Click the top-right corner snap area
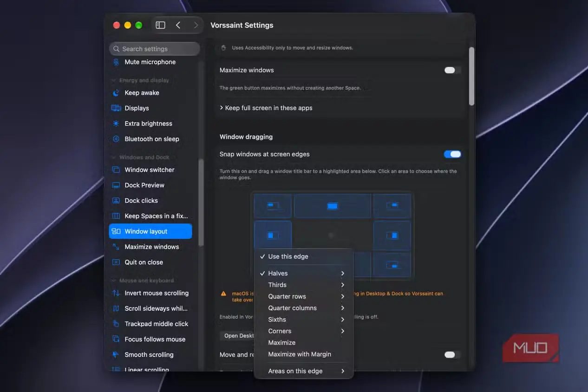This screenshot has height=392, width=588. pyautogui.click(x=392, y=205)
